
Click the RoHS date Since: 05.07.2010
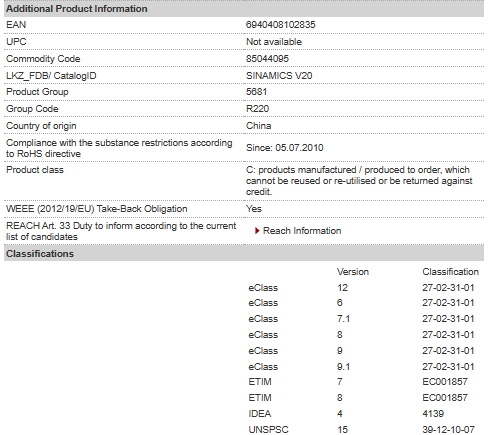click(285, 148)
